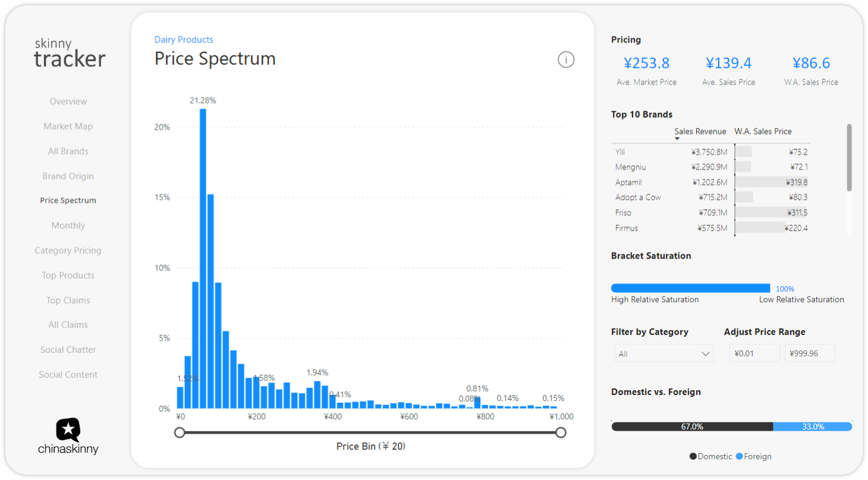Image resolution: width=868 pixels, height=480 pixels.
Task: Click the Top 10 Brands table scrollbar
Action: pos(849,158)
